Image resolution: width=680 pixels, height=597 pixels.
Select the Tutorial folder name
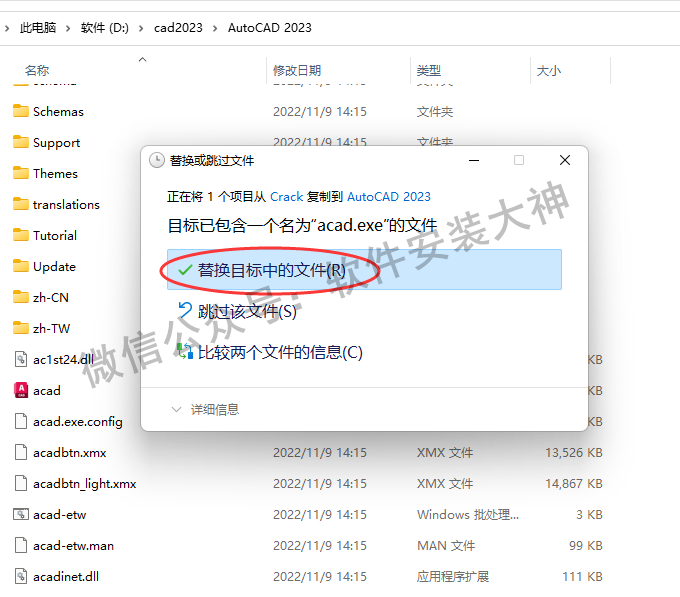point(55,235)
